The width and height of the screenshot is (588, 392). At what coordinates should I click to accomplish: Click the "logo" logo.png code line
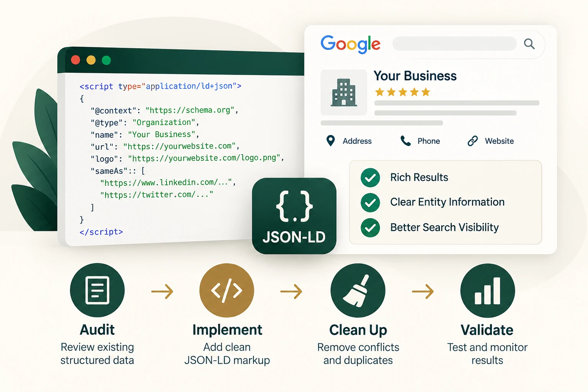pos(187,158)
